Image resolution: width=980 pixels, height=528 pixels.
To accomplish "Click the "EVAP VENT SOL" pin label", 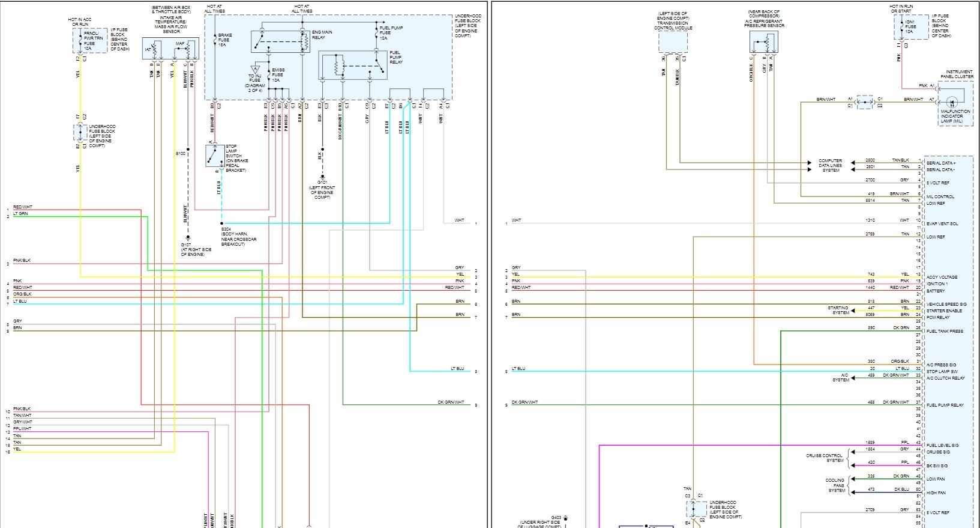I will (x=942, y=223).
